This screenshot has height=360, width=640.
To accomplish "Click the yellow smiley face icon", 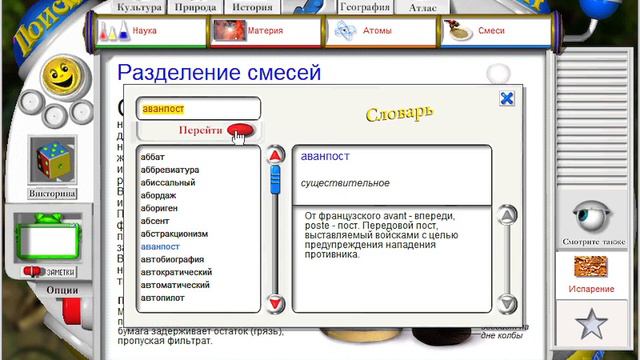I will 62,76.
